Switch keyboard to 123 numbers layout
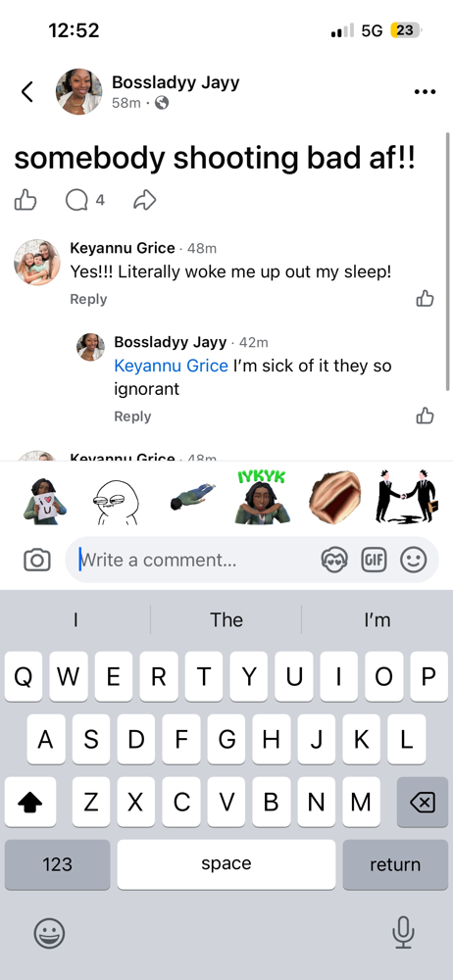Screen dimensions: 453x980 pos(58,864)
